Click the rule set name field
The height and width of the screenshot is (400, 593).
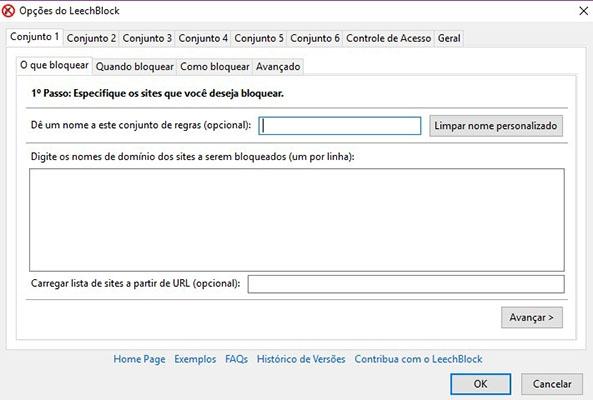click(x=340, y=126)
